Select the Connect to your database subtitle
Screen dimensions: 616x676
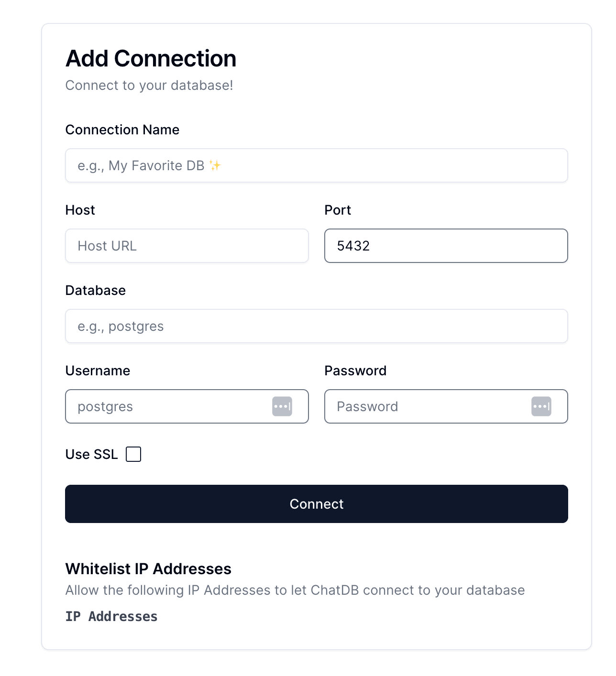click(x=149, y=86)
